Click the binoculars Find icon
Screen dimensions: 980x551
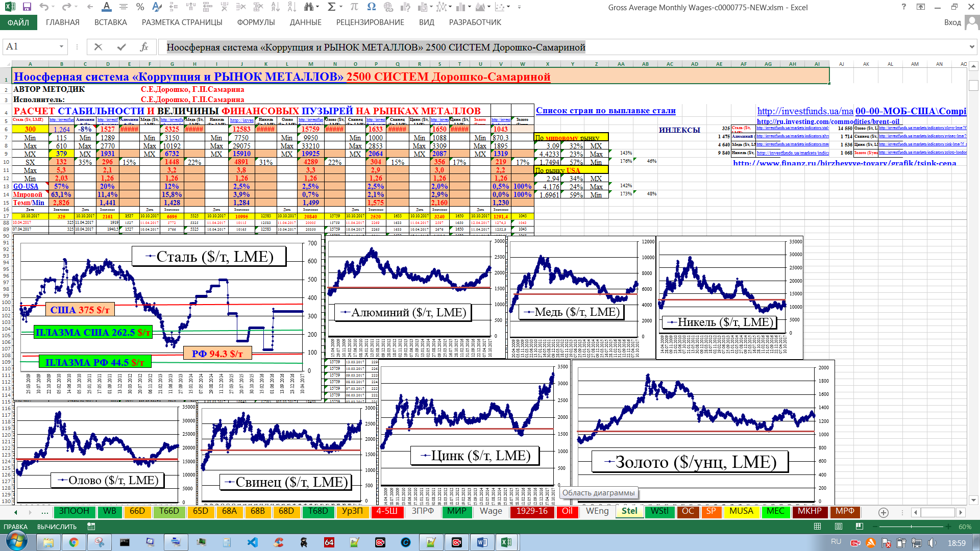pyautogui.click(x=308, y=7)
